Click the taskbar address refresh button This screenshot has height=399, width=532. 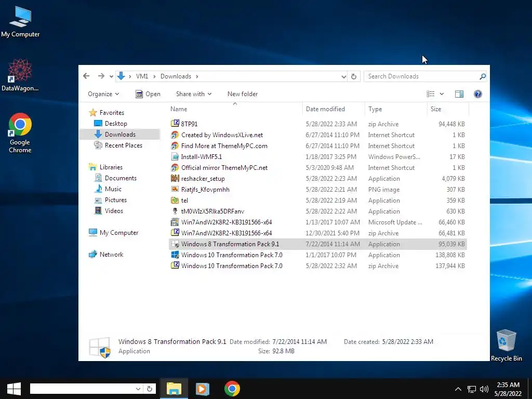coord(149,389)
